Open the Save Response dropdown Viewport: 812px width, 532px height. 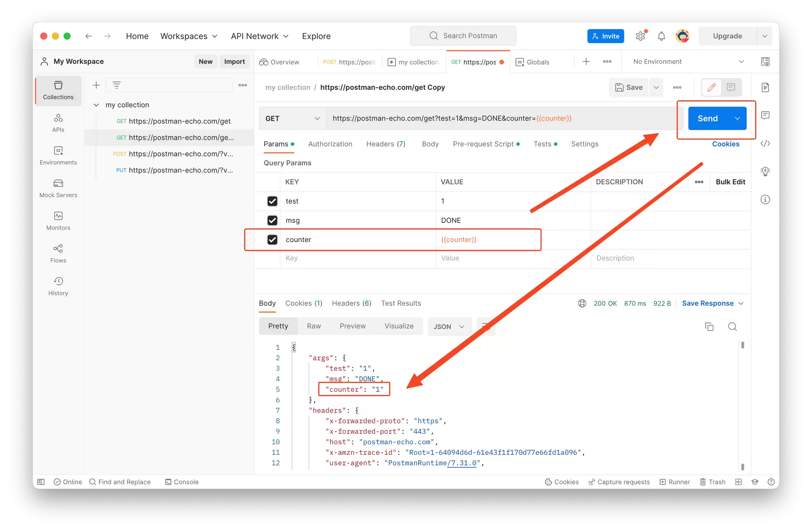[713, 303]
